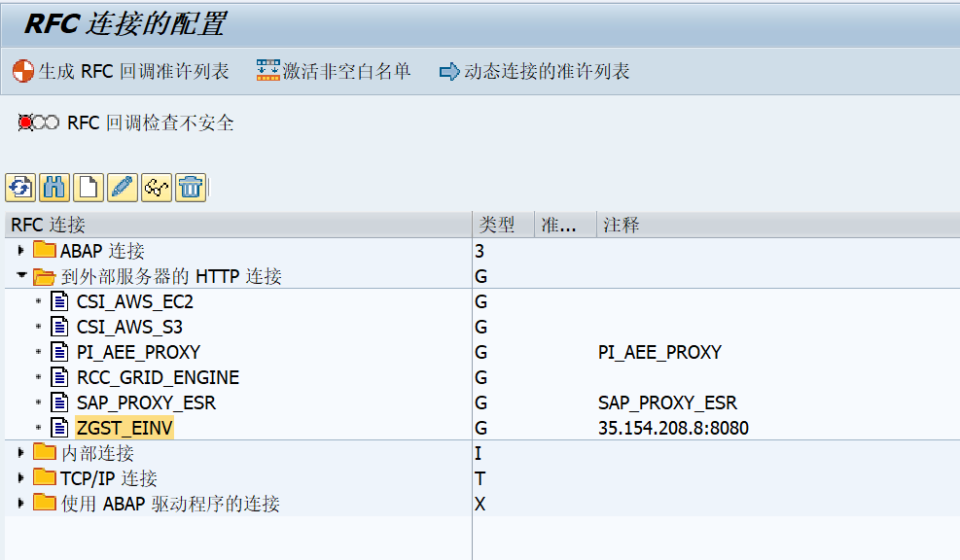Select the CSI_AWS_EC2 connection

[x=134, y=301]
